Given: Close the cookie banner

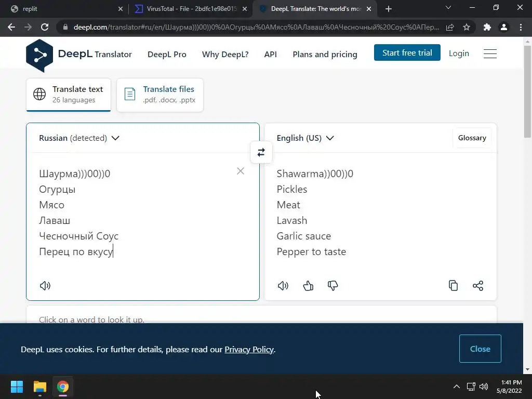Looking at the screenshot, I should (x=480, y=349).
